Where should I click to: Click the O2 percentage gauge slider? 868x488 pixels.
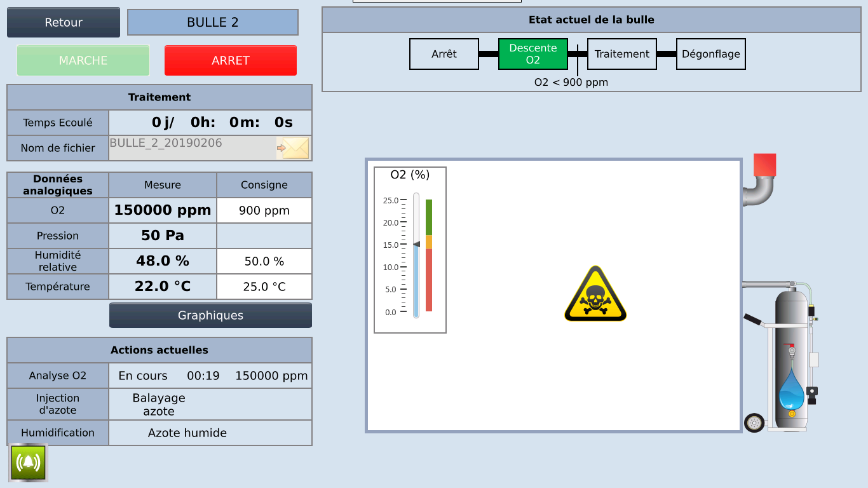pos(416,254)
